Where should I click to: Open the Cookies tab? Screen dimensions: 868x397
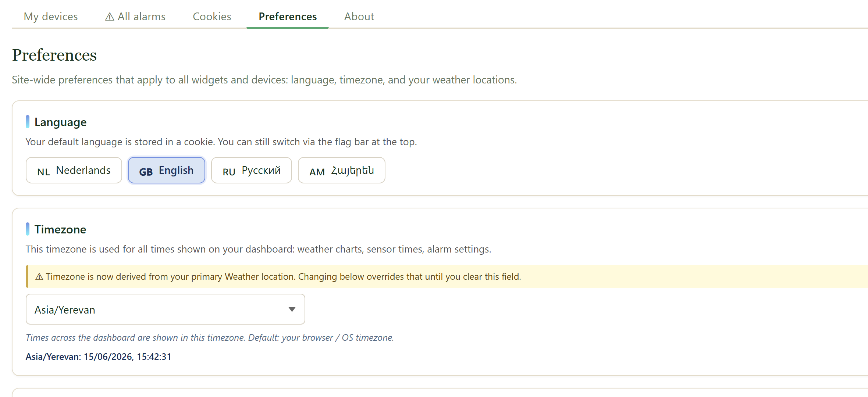[212, 17]
